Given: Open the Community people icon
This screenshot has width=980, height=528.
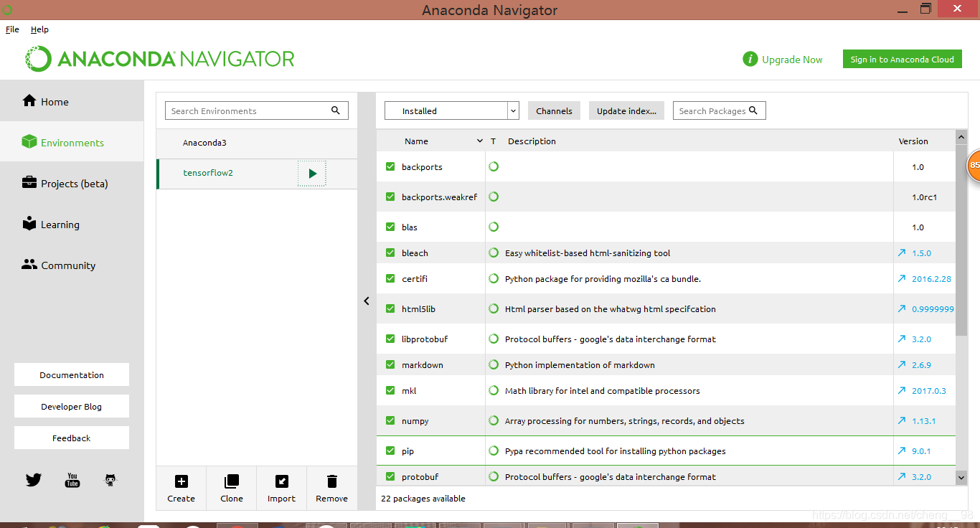Looking at the screenshot, I should [x=29, y=265].
